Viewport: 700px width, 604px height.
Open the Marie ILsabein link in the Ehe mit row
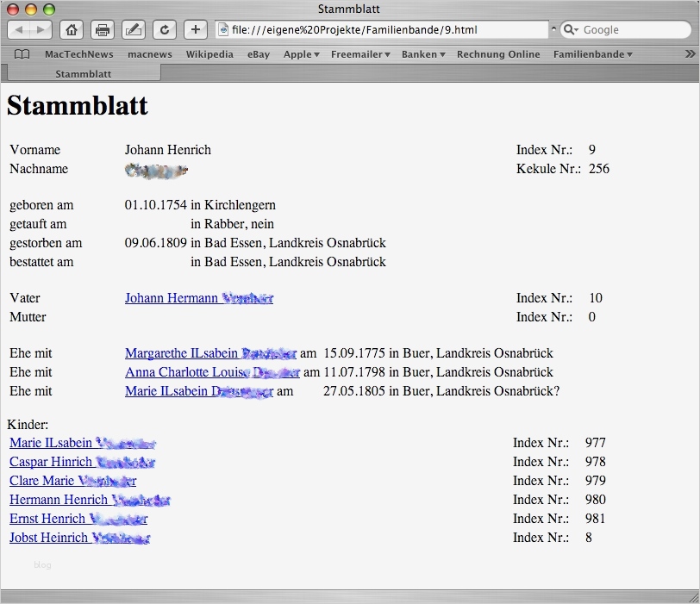[199, 391]
